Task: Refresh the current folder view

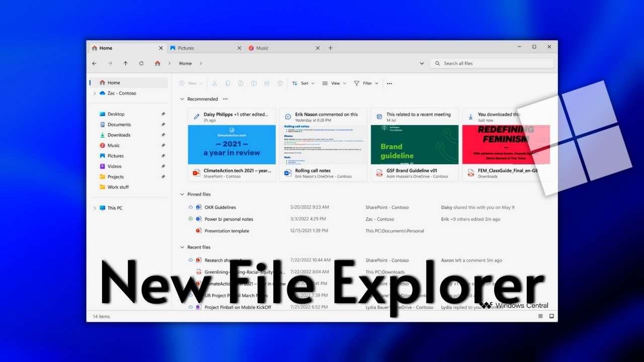Action: [x=141, y=63]
